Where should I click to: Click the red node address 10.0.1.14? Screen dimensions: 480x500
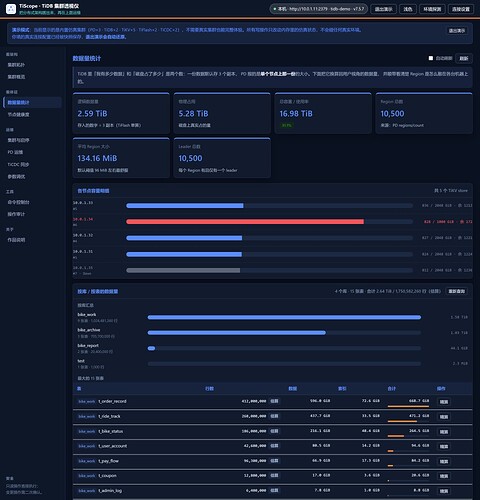point(83,219)
